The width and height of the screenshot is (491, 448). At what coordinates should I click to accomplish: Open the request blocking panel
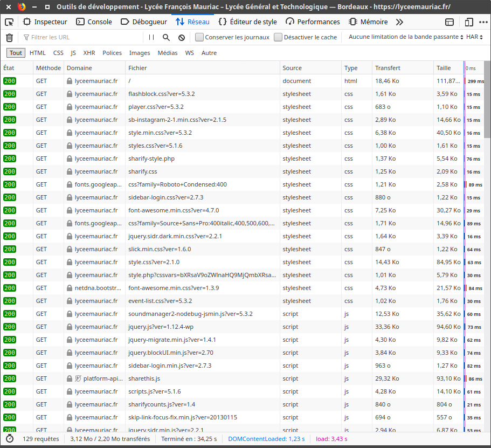[x=182, y=38]
